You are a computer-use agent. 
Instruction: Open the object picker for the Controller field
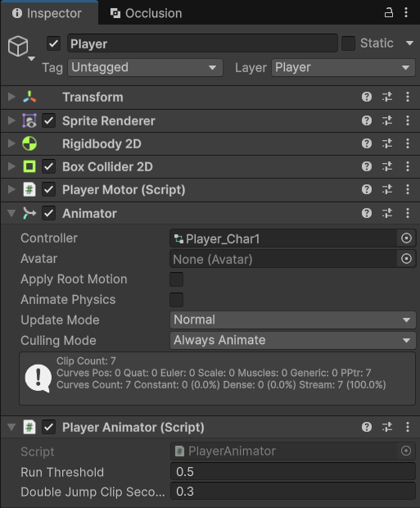(x=406, y=238)
